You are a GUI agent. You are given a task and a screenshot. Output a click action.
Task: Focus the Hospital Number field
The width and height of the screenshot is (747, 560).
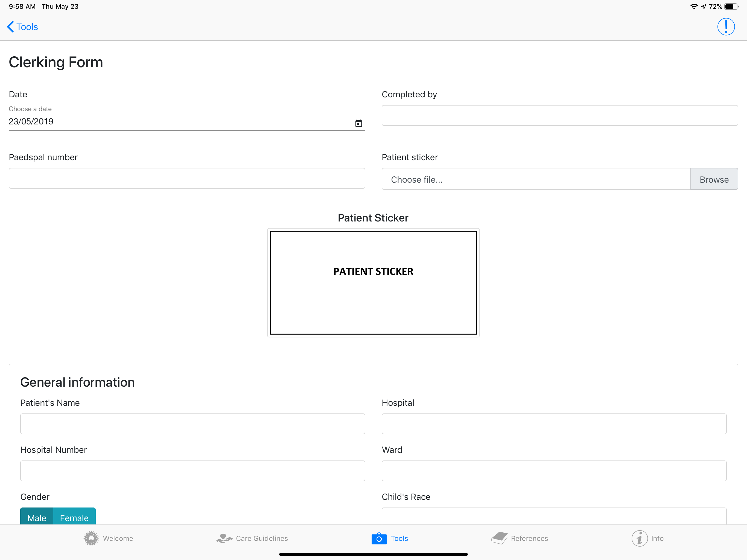click(x=192, y=471)
